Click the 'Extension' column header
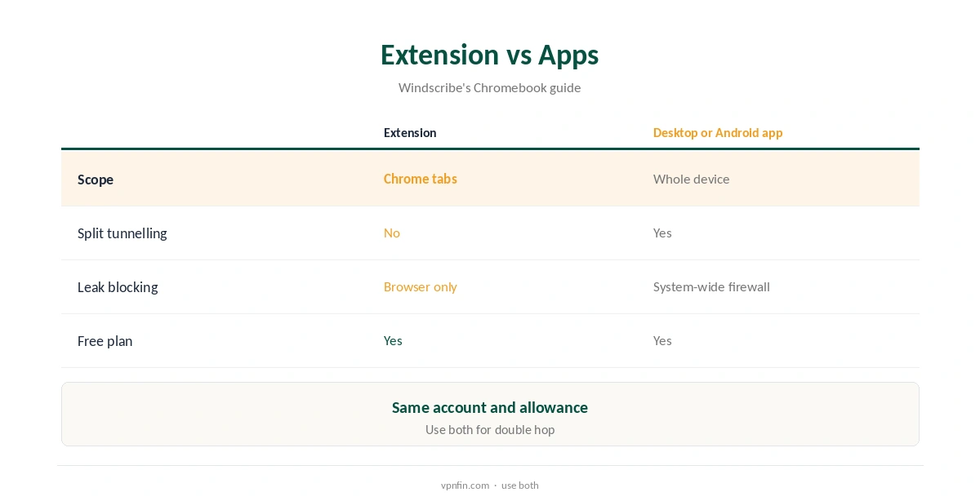Viewport: 980px width, 501px height. (410, 133)
